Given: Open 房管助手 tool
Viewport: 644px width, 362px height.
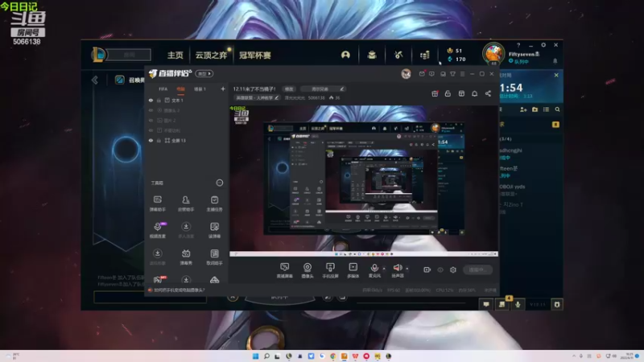Looking at the screenshot, I should click(186, 204).
